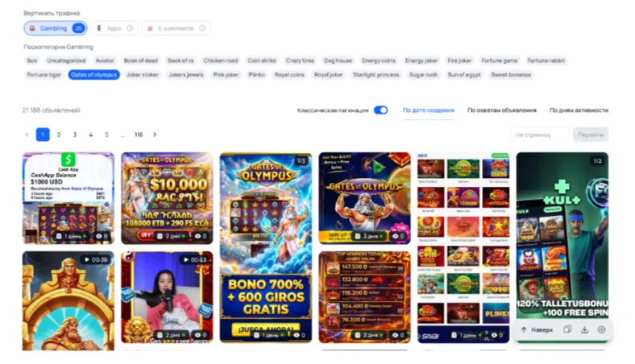
Task: Go to previous page with left chevron
Action: click(x=27, y=134)
